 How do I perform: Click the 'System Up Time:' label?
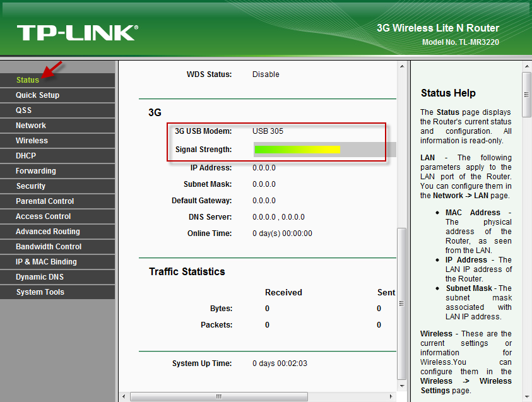tap(202, 364)
